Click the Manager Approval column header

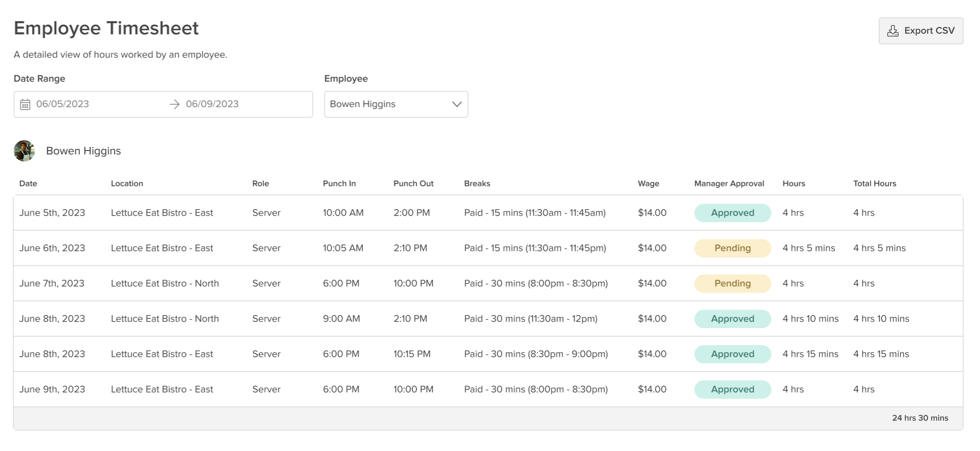click(x=729, y=184)
